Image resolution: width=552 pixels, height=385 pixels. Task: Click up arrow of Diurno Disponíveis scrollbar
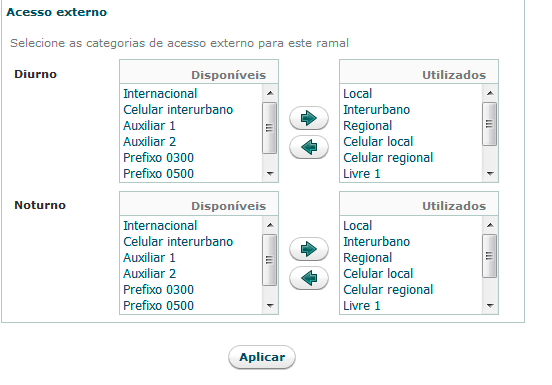[270, 93]
